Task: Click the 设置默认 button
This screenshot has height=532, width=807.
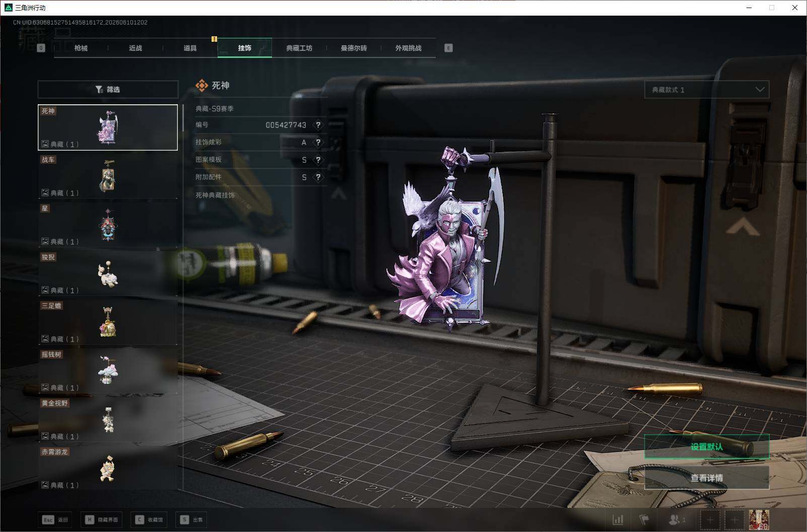Action: tap(707, 447)
